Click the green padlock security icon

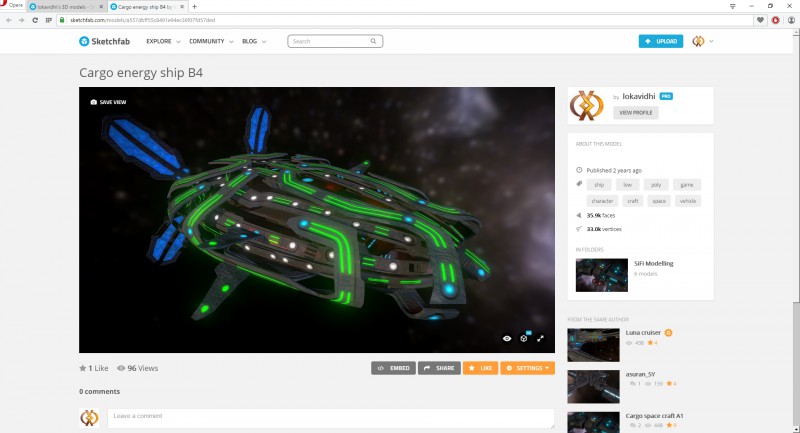pos(62,20)
